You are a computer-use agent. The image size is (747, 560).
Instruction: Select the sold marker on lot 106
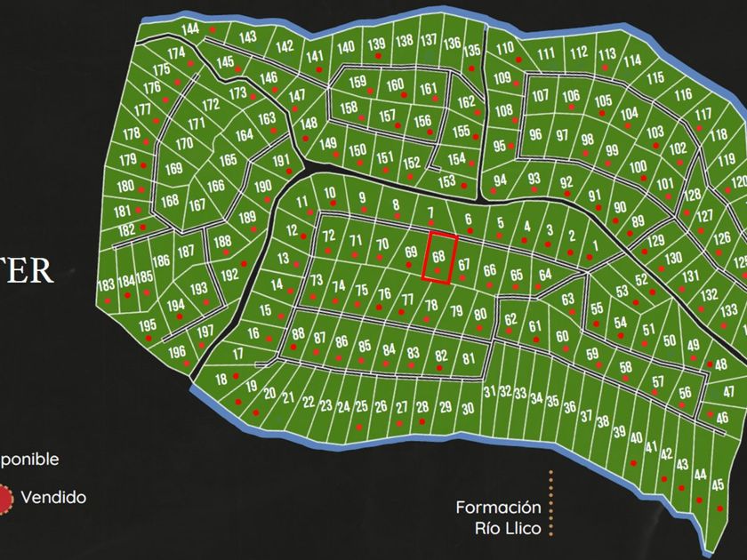pyautogui.click(x=572, y=108)
